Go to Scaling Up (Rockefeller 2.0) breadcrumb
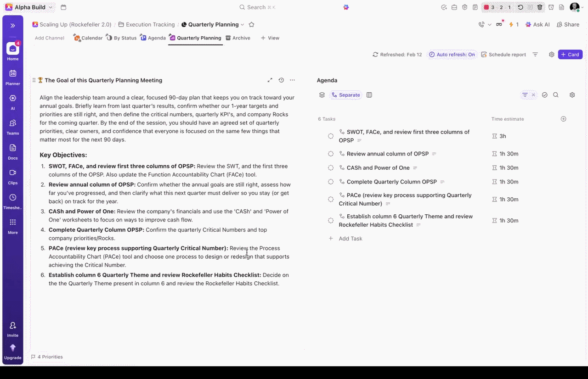588x379 pixels. [x=72, y=25]
